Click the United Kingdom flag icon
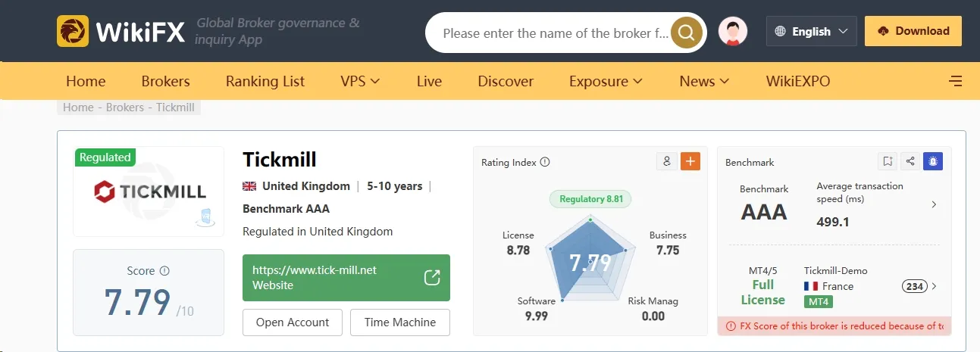 [x=249, y=186]
